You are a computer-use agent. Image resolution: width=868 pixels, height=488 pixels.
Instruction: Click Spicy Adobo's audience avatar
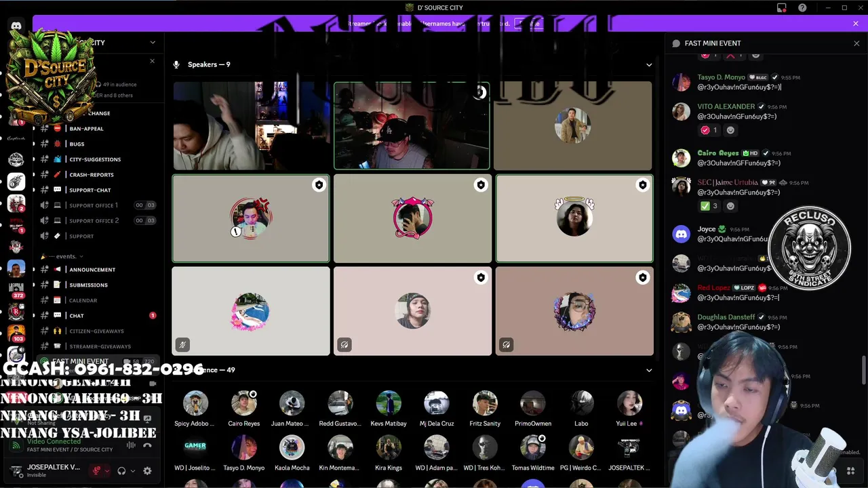195,403
